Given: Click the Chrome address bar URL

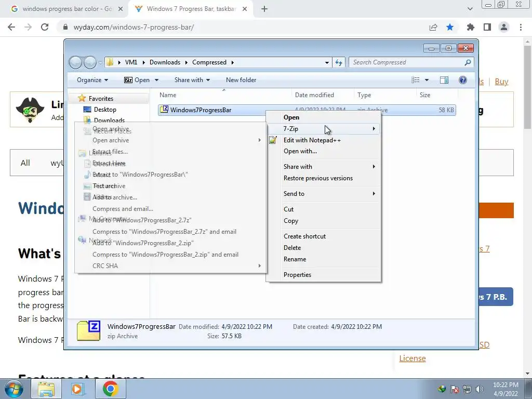Looking at the screenshot, I should coord(134,27).
